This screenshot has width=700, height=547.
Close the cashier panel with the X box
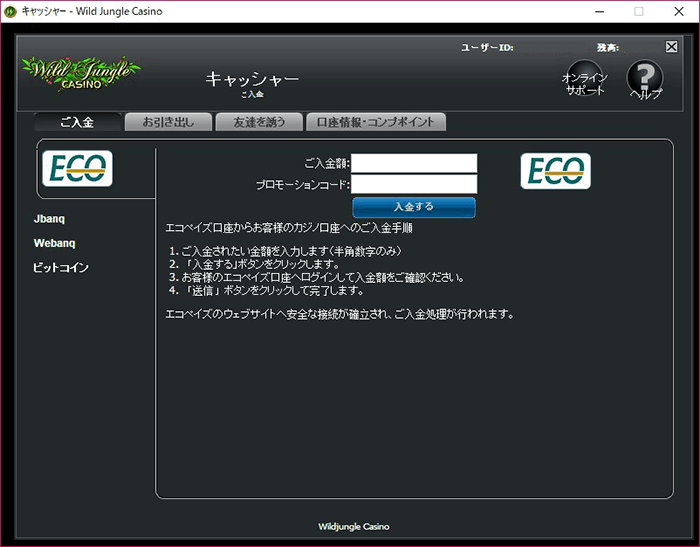[671, 47]
